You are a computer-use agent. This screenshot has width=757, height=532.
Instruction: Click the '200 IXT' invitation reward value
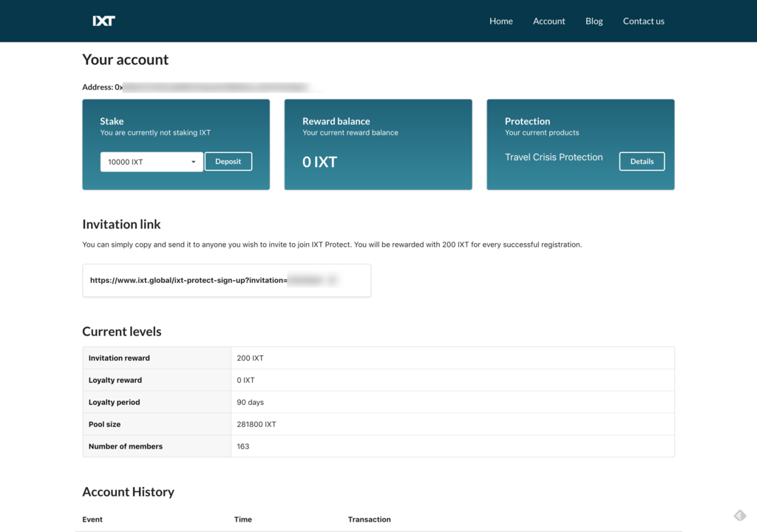point(250,358)
